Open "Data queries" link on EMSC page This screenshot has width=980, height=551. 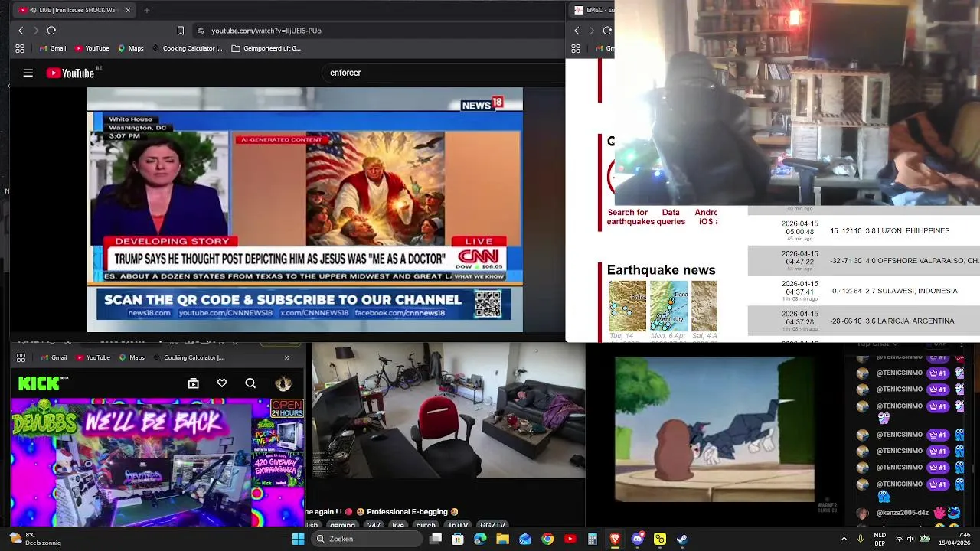(671, 217)
